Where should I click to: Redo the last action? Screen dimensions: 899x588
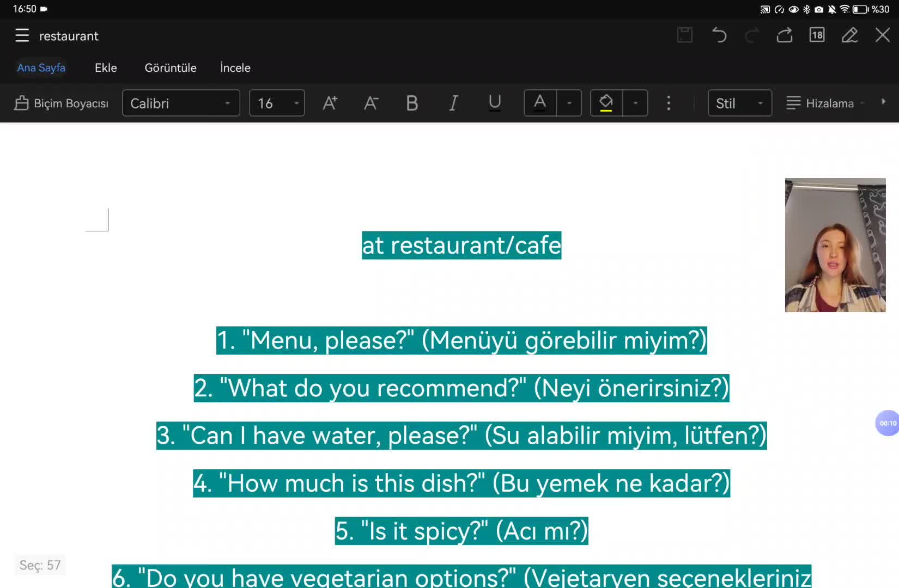752,35
